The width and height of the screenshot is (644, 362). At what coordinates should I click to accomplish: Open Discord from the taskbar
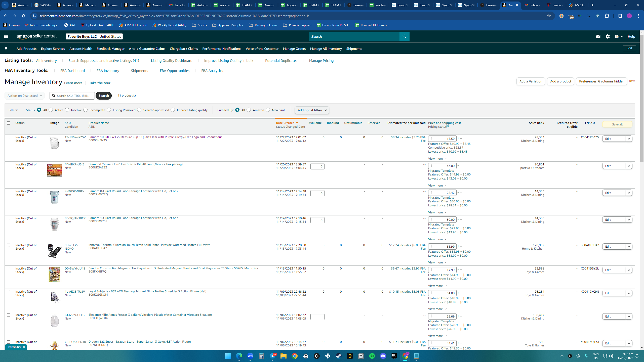click(383, 356)
